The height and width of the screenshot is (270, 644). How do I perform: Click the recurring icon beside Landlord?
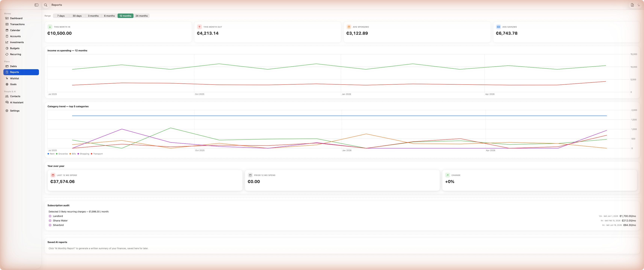point(50,216)
